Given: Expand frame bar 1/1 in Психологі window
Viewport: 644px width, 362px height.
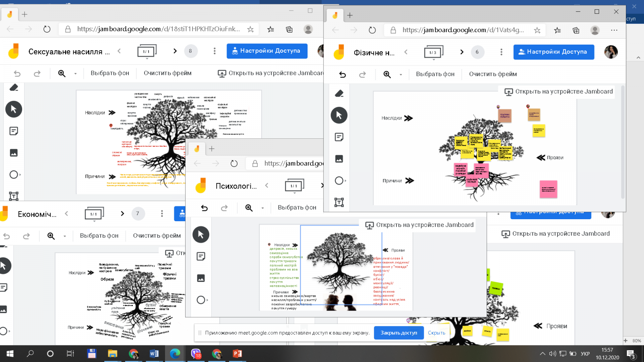Looking at the screenshot, I should tap(295, 186).
